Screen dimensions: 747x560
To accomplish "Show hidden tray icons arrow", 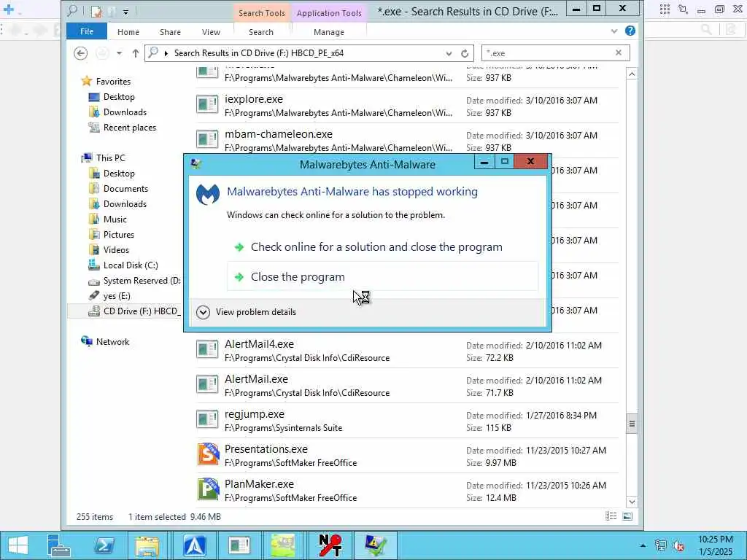I will (643, 545).
